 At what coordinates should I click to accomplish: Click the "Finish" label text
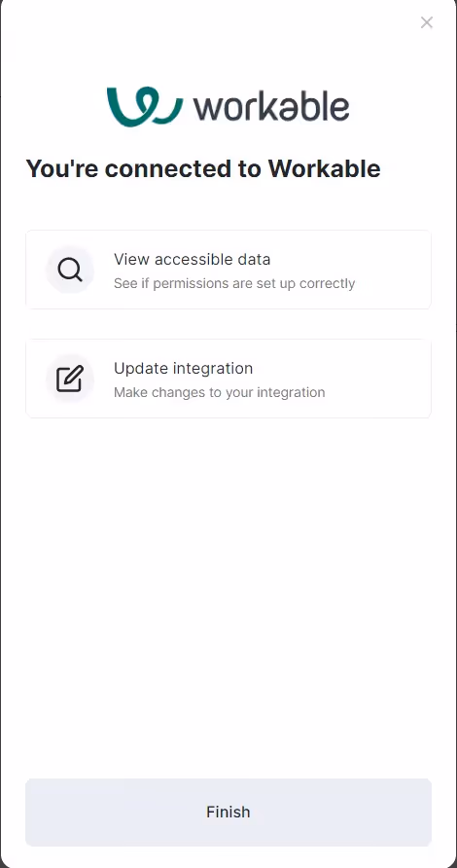(x=228, y=813)
